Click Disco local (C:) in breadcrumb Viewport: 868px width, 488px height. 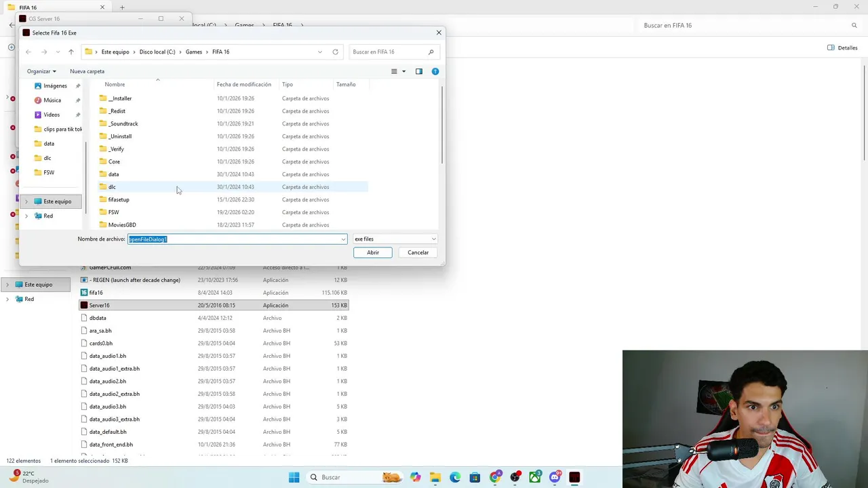(x=157, y=52)
